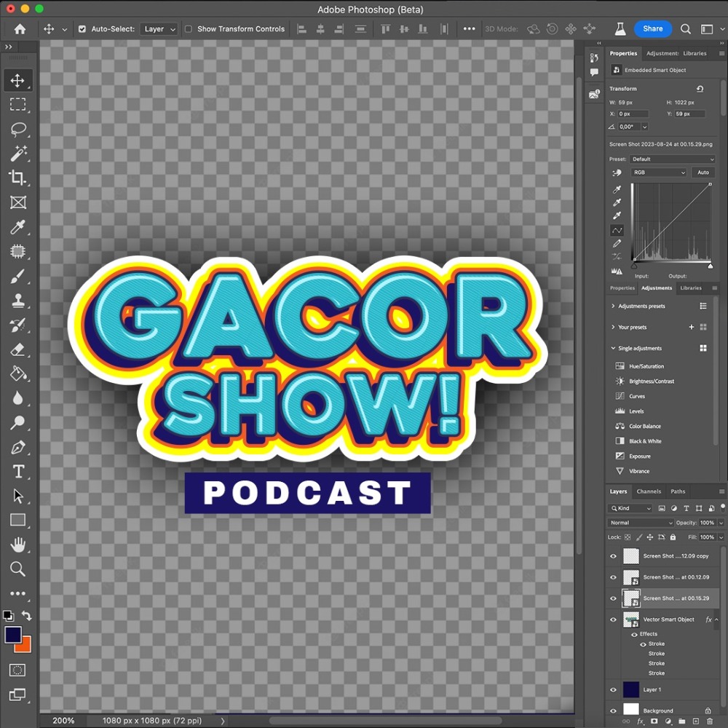Screen dimensions: 728x728
Task: Open the layer blend mode Normal dropdown
Action: tap(641, 523)
